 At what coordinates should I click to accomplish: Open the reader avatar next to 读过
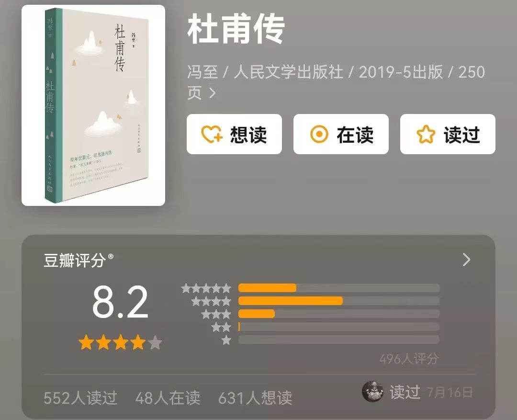(372, 392)
